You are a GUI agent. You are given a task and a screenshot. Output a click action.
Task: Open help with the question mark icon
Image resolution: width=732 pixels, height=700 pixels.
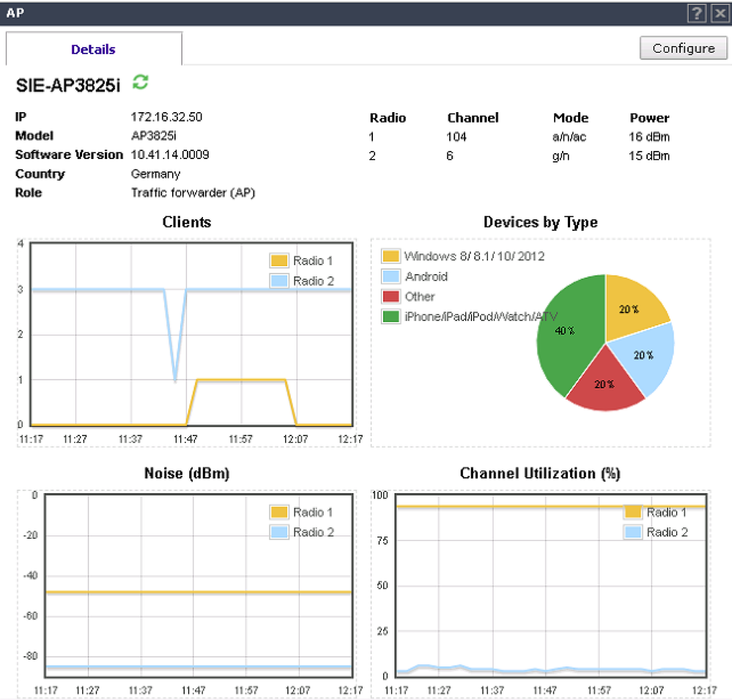click(x=697, y=13)
